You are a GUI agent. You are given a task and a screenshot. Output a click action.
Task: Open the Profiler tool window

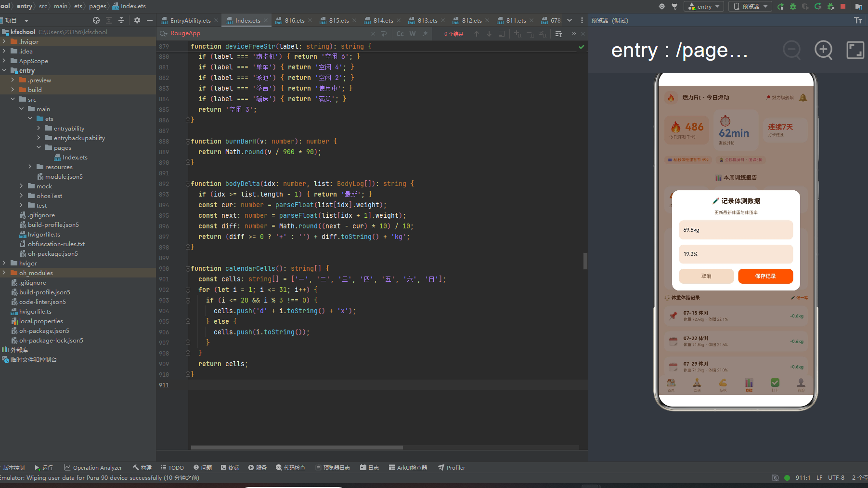(452, 468)
